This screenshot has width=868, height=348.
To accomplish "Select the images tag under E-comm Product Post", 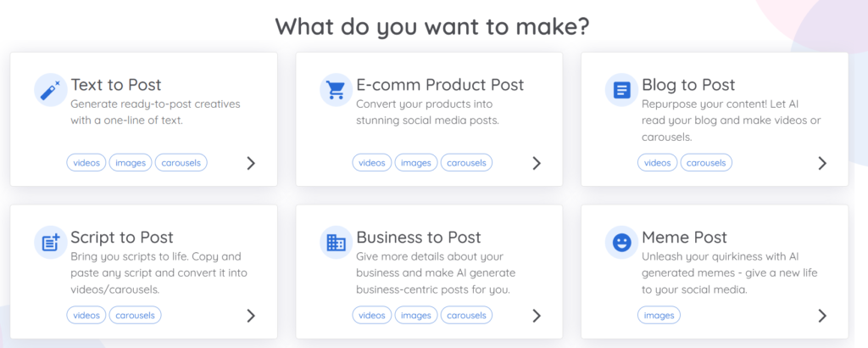I will pyautogui.click(x=416, y=163).
